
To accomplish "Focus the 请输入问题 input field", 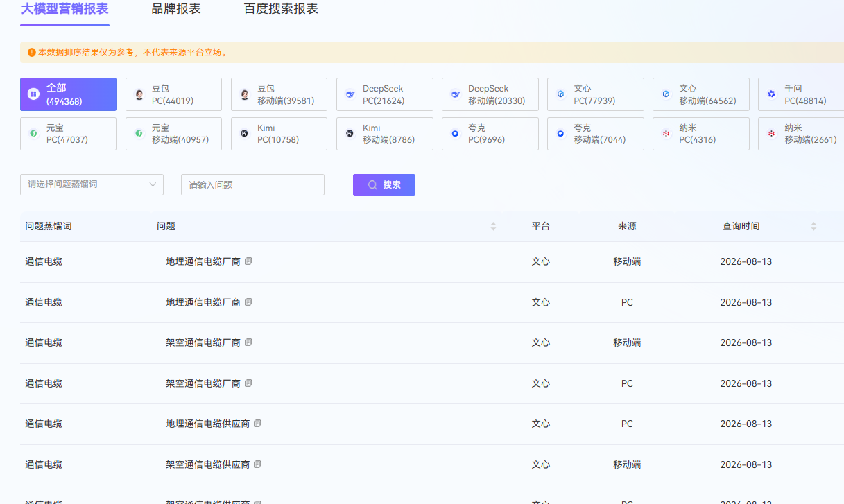I will point(252,184).
